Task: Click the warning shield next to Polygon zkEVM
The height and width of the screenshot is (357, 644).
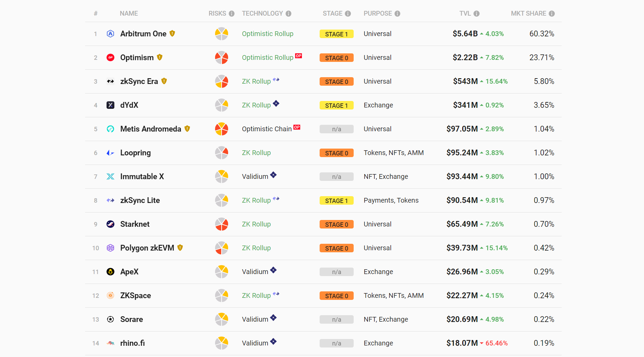Action: [180, 248]
